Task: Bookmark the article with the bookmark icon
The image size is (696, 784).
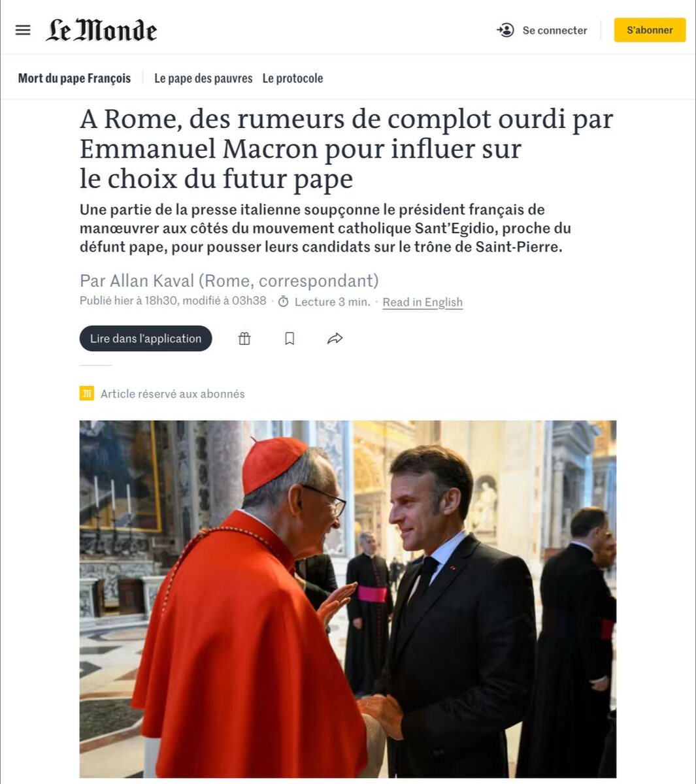Action: pos(290,338)
